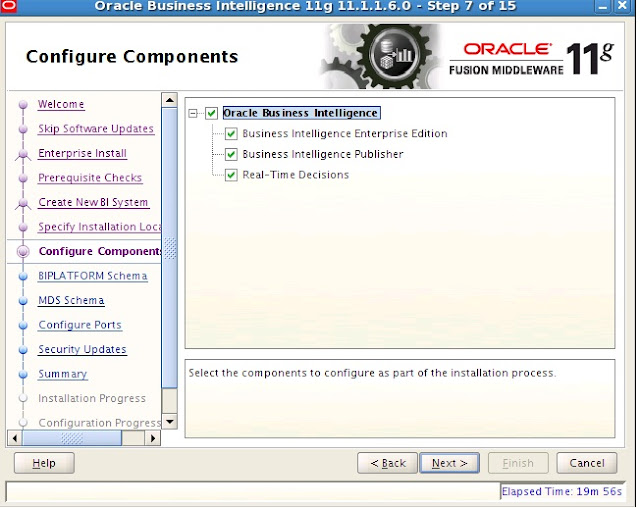Viewport: 640px width, 508px height.
Task: Click the Configure Components current-step bullet
Action: coord(23,252)
